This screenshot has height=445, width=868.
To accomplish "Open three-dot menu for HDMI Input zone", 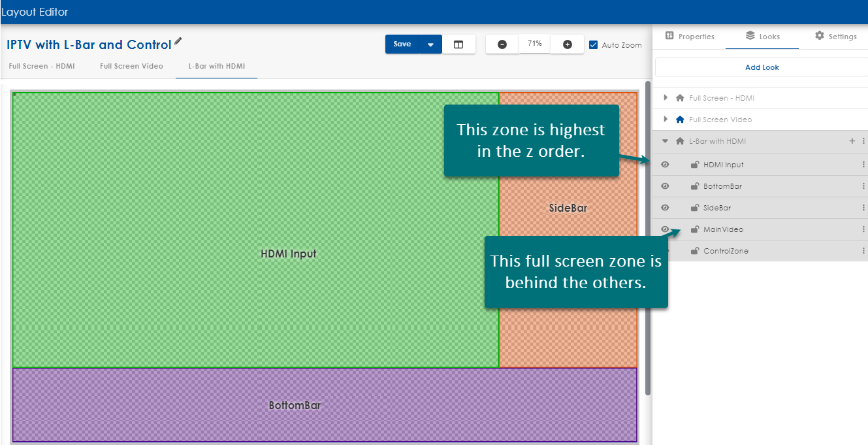I will tap(863, 165).
